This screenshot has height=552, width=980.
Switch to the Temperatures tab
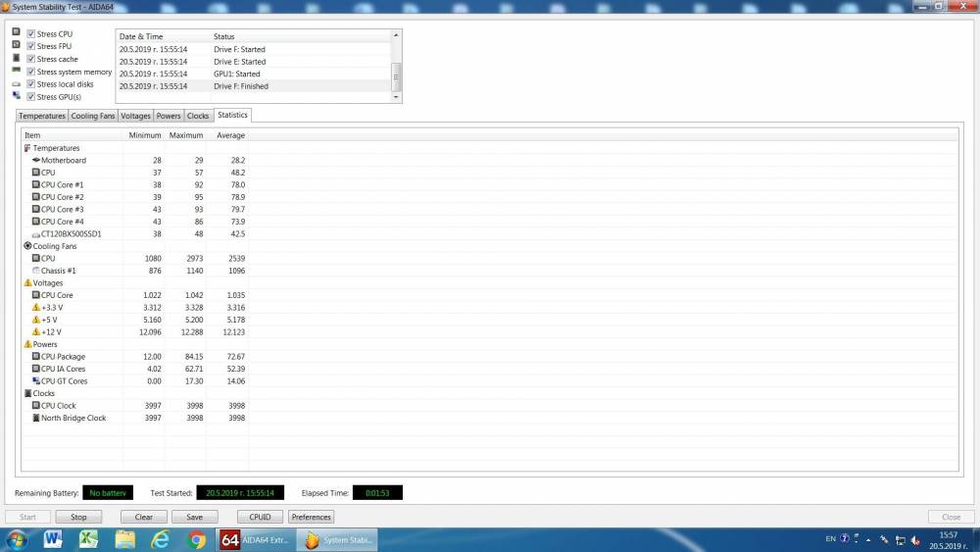click(x=42, y=116)
